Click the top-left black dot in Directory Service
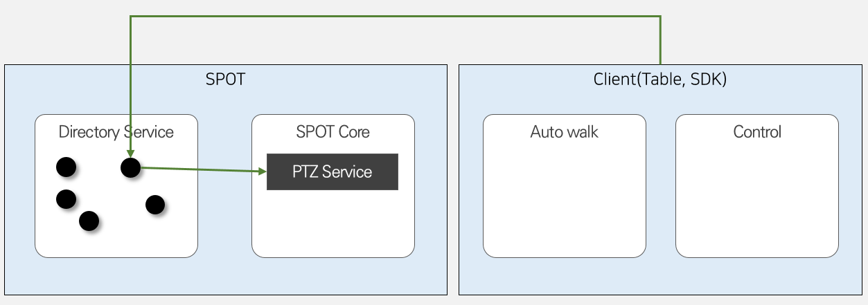The height and width of the screenshot is (305, 868). [x=66, y=167]
